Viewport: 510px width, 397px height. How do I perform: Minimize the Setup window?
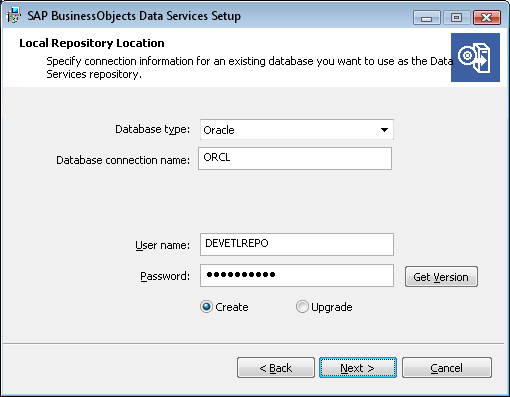(427, 17)
